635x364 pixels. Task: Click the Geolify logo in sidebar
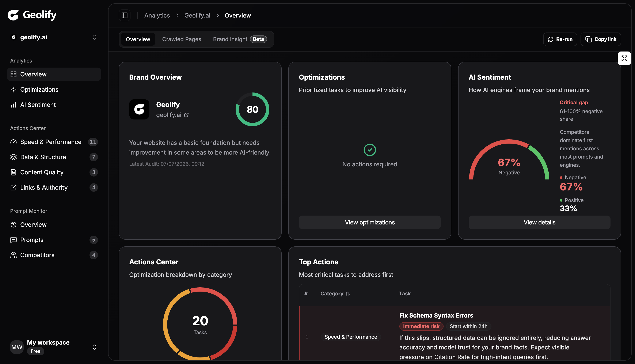(x=32, y=15)
